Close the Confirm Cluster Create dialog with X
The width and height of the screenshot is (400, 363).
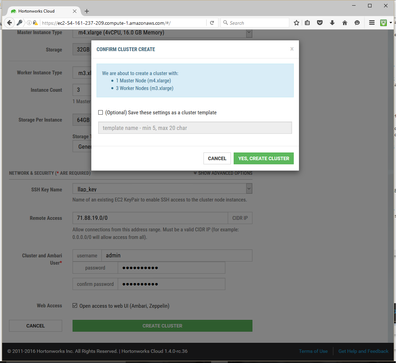pyautogui.click(x=292, y=49)
